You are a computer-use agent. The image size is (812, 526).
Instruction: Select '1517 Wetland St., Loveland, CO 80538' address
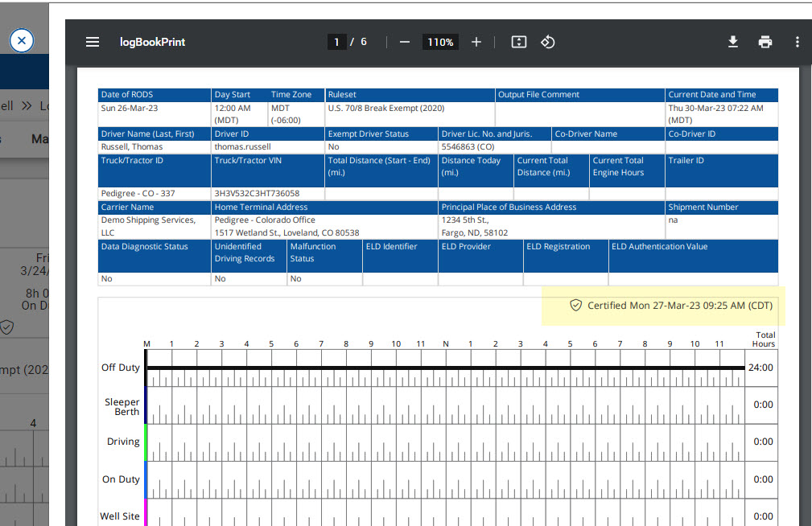[x=286, y=233]
